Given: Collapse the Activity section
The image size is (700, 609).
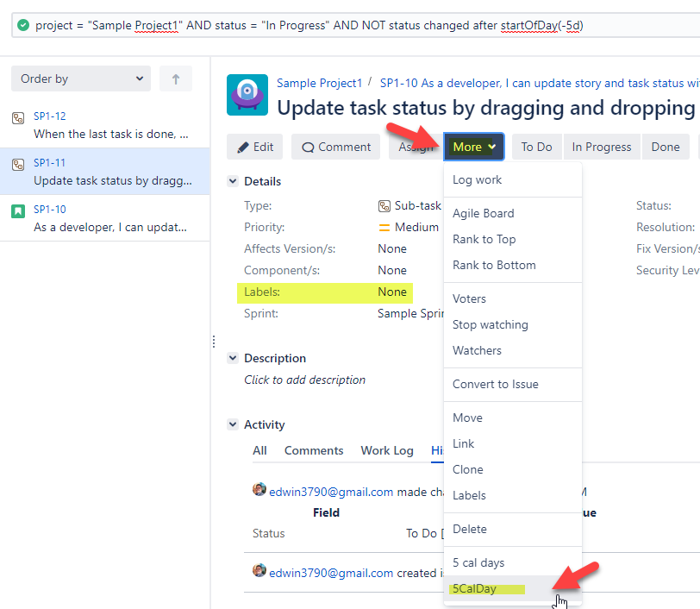Looking at the screenshot, I should coord(233,424).
